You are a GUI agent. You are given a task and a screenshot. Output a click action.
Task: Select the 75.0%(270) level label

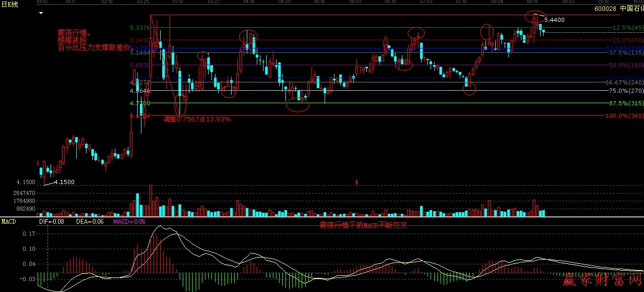[x=626, y=91]
